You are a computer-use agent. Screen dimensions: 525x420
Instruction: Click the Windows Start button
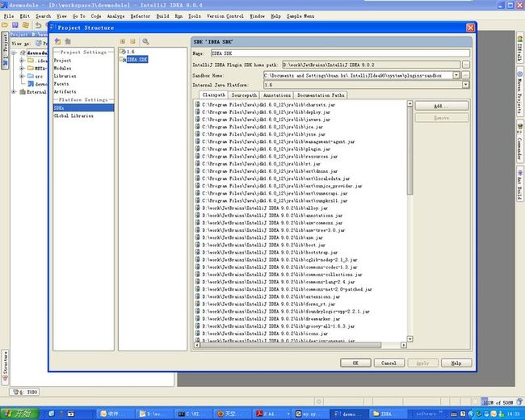click(19, 414)
